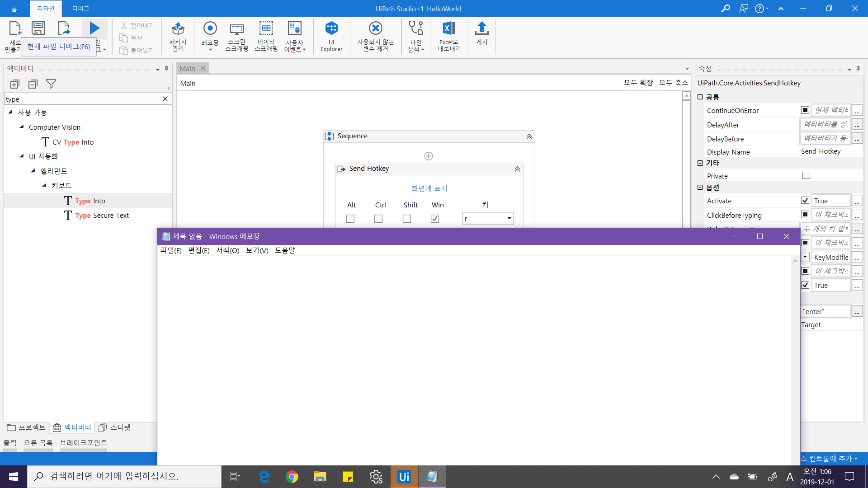Click the Expand All link

638,82
